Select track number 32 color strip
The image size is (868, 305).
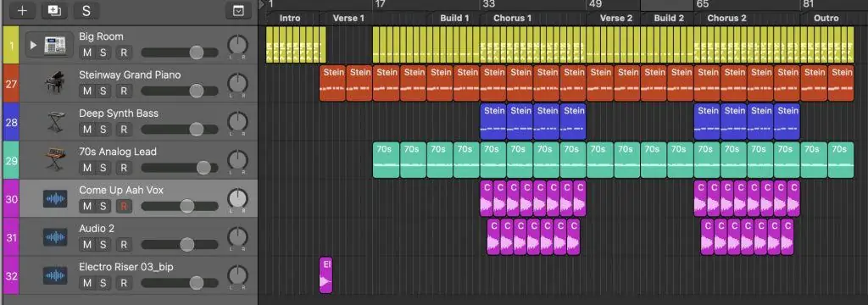point(11,275)
